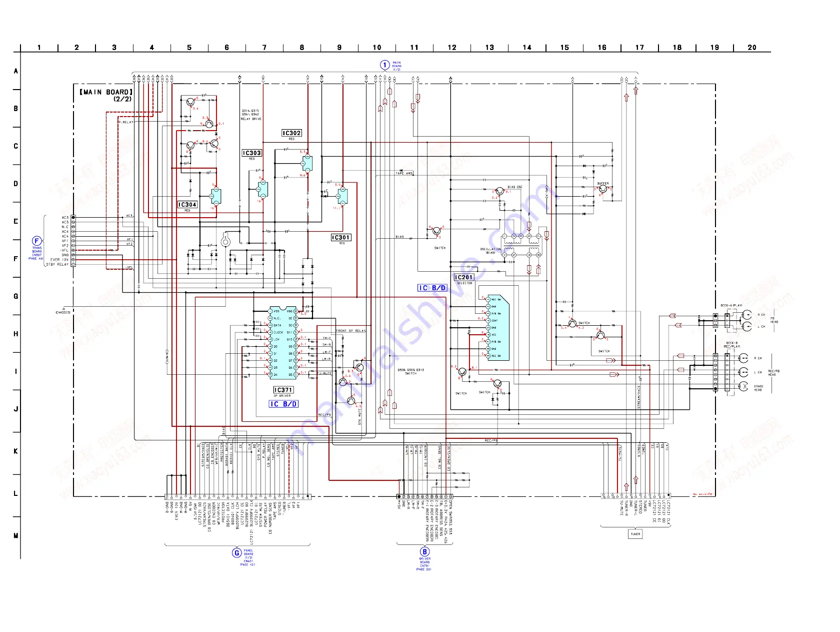Screen dimensions: 840x632
Task: Click the IC301 label
Action: [341, 238]
